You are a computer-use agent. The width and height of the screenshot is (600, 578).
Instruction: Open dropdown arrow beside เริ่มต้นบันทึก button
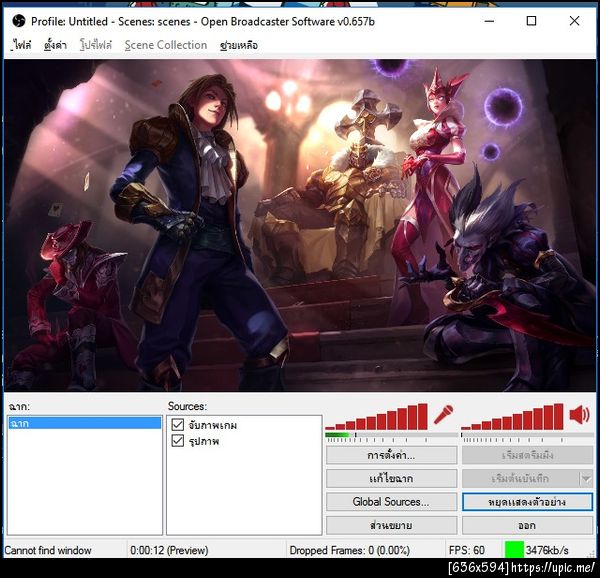click(x=586, y=479)
